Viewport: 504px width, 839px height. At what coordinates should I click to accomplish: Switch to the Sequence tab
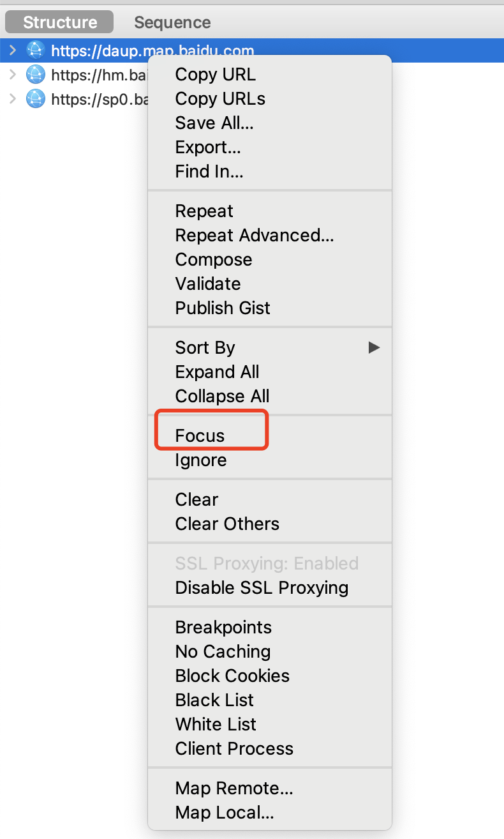click(172, 22)
